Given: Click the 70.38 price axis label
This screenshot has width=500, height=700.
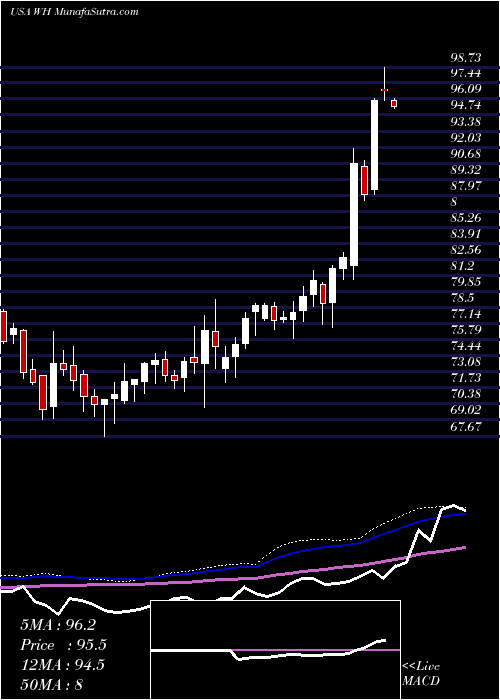Looking at the screenshot, I should pos(465,394).
